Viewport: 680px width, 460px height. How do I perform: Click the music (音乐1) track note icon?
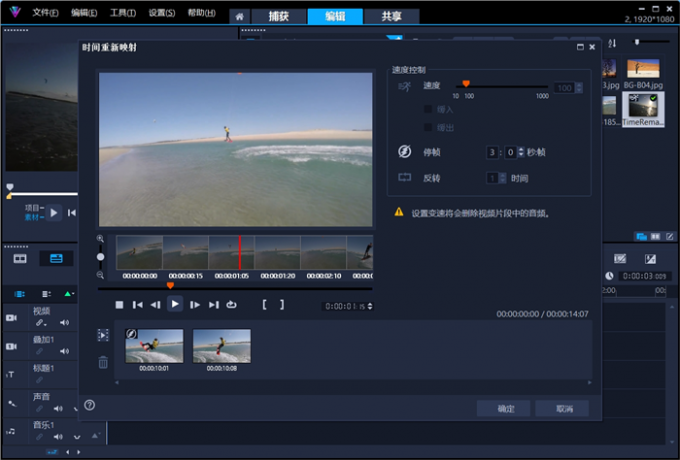coord(11,431)
